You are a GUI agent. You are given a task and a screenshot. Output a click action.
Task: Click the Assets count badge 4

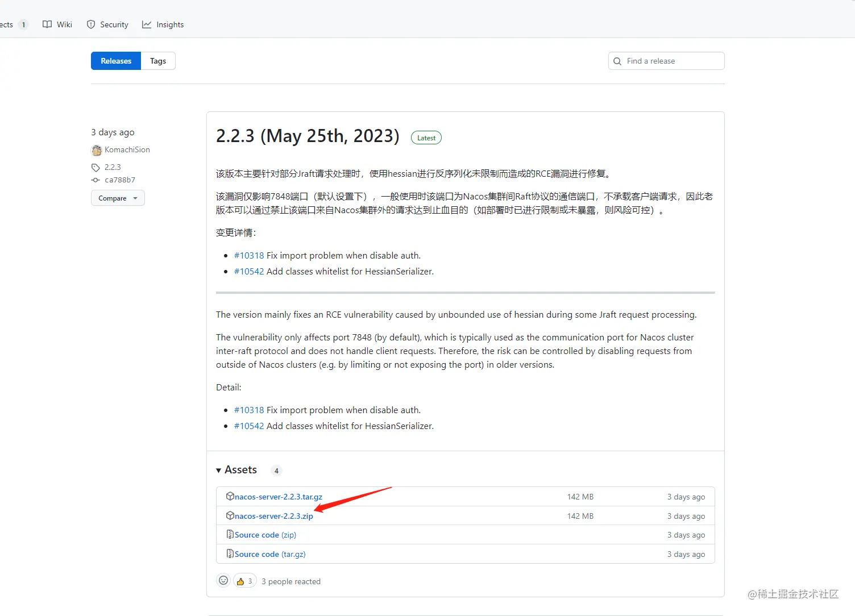(276, 471)
